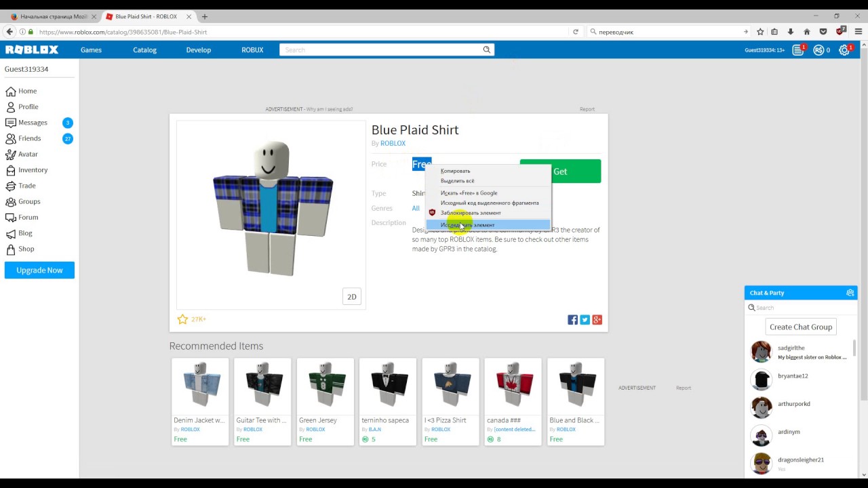Image resolution: width=868 pixels, height=488 pixels.
Task: Open the Shop bag icon in left sidebar
Action: tap(10, 249)
